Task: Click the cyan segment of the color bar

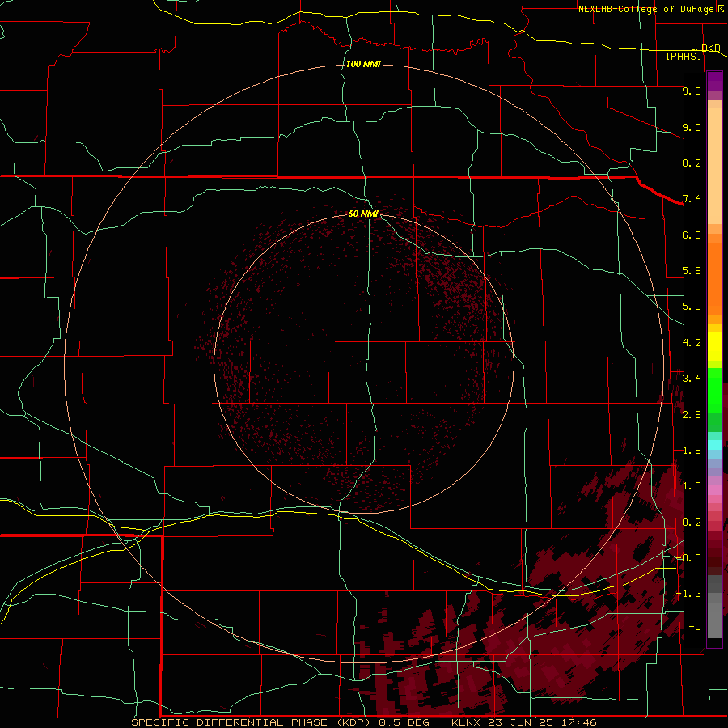Action: (714, 445)
